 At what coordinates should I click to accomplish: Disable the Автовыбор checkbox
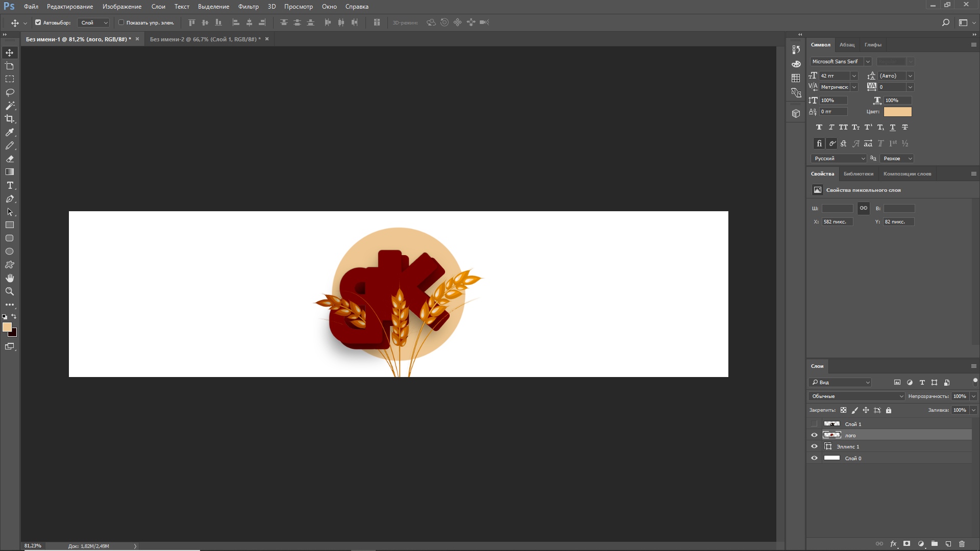(x=38, y=22)
